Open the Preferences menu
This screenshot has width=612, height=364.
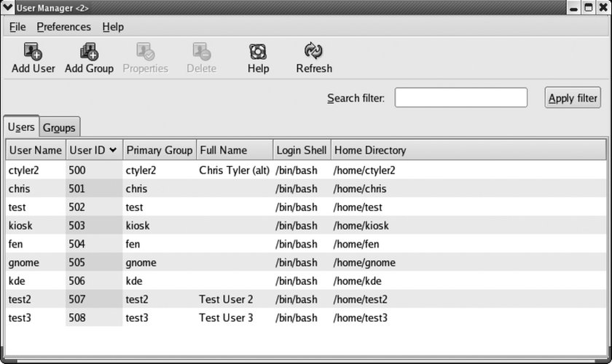tap(64, 27)
